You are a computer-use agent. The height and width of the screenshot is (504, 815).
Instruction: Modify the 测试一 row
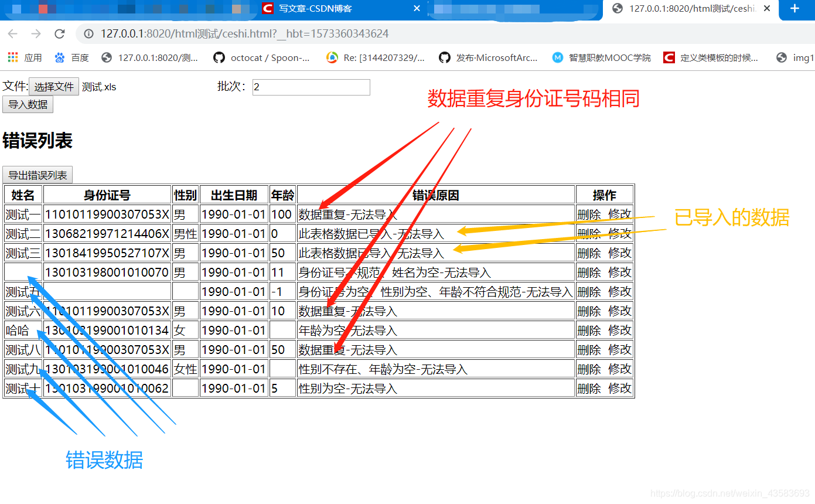[x=620, y=214]
